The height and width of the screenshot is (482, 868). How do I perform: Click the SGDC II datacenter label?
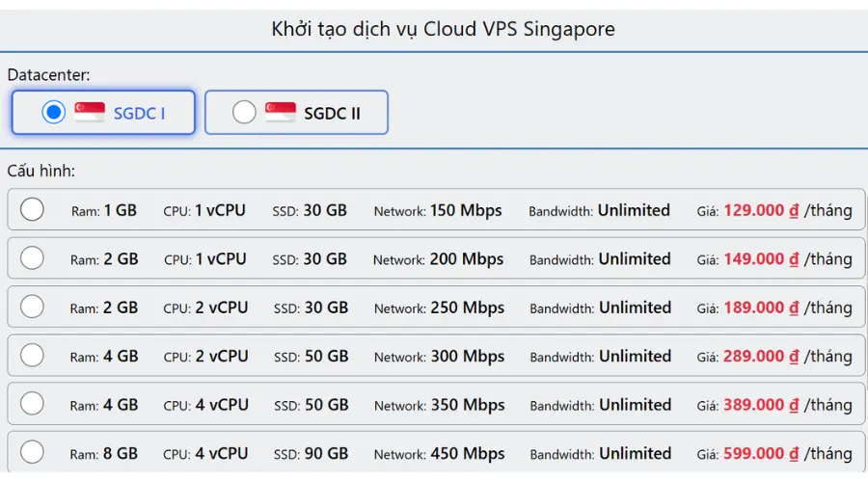(332, 113)
